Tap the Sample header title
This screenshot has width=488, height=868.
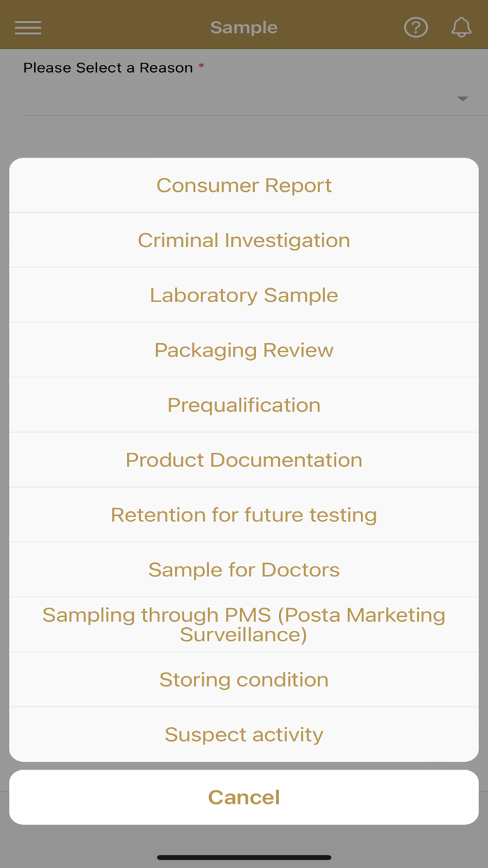(244, 27)
